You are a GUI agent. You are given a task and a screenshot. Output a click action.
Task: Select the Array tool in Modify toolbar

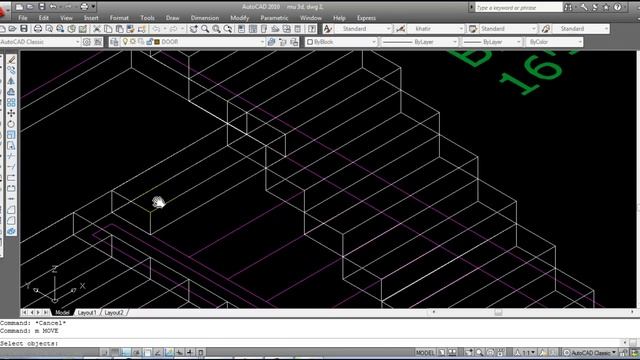coord(11,102)
